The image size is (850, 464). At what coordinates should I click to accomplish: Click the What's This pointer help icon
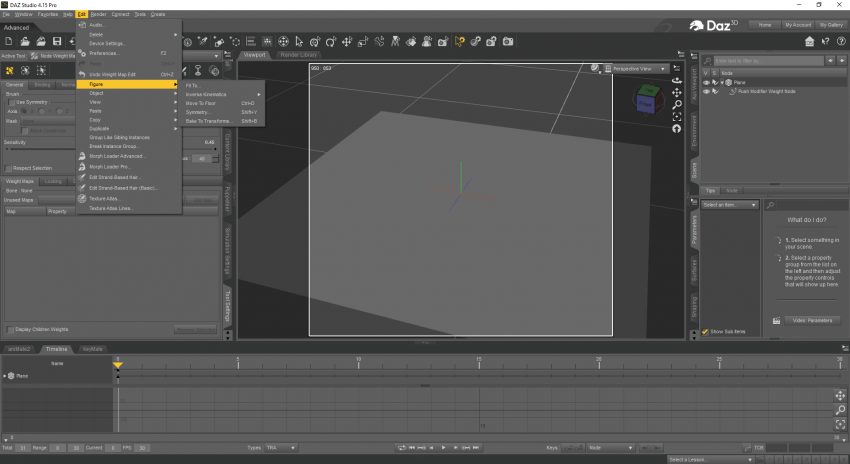(x=825, y=41)
